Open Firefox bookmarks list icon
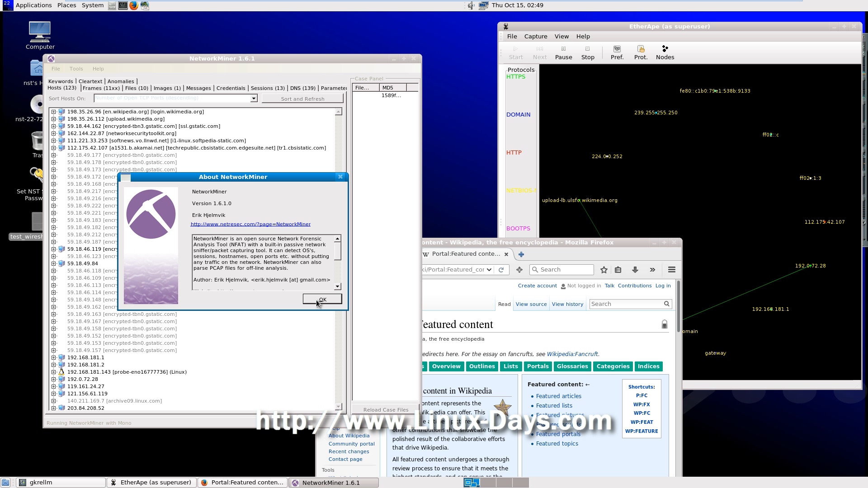The width and height of the screenshot is (868, 488). pyautogui.click(x=618, y=270)
